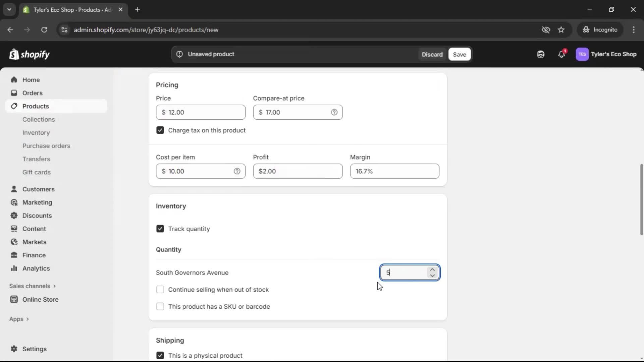
Task: Go to Discounts in the sidebar
Action: pos(37,216)
